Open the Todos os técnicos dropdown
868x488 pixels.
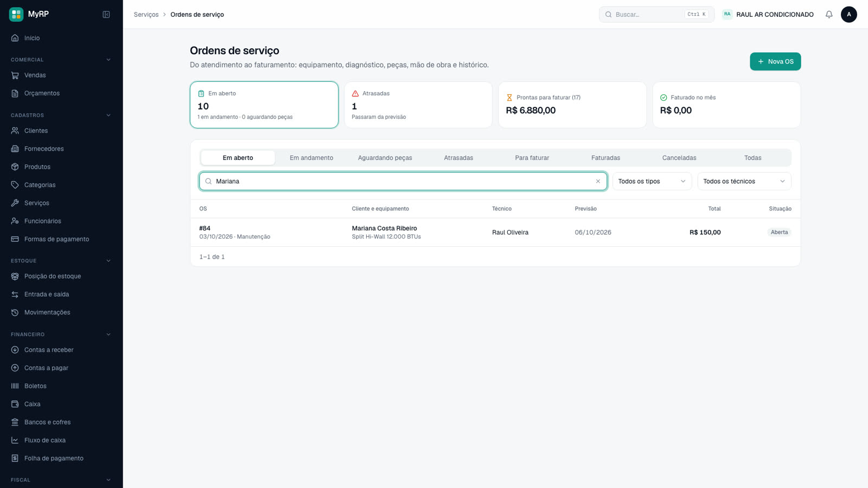click(744, 181)
